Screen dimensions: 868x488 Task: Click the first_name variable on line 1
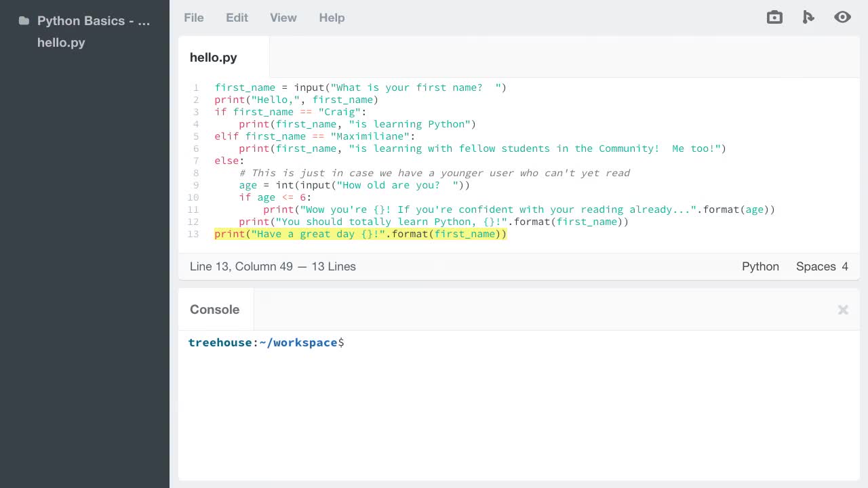point(245,87)
